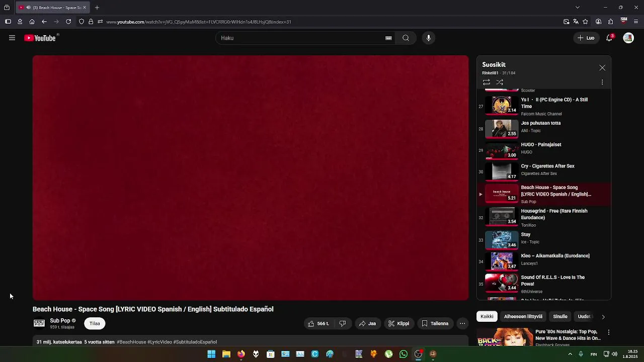This screenshot has width=644, height=362.
Task: Select the Kaikki filter chip
Action: pyautogui.click(x=487, y=316)
